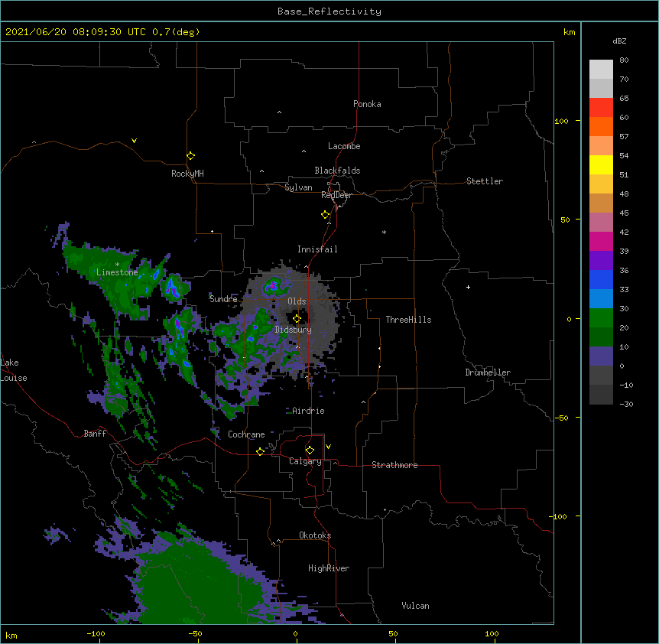This screenshot has height=644, width=659.
Task: Click the 30 dBZ green legend swatch
Action: point(601,318)
